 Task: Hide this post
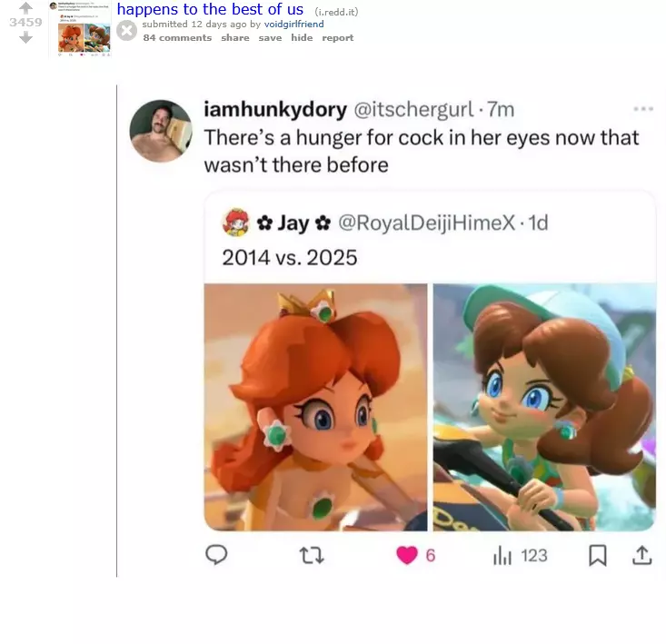(302, 38)
